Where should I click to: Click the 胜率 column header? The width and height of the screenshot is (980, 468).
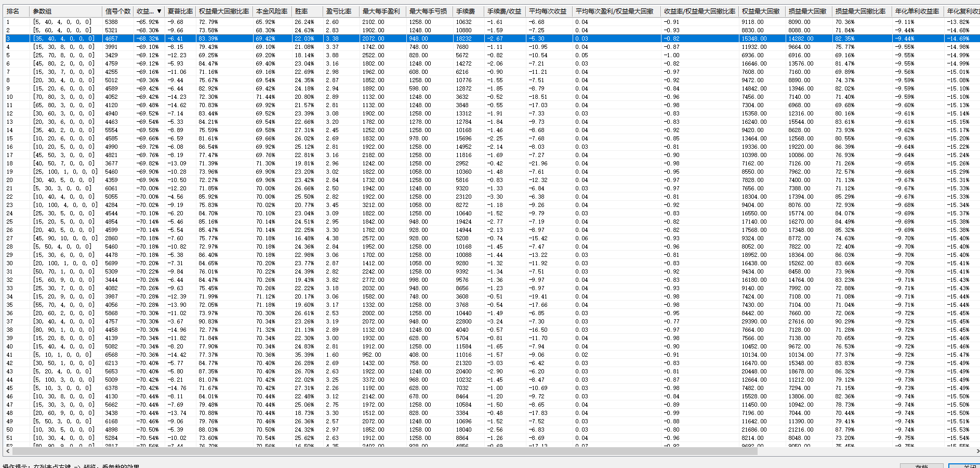301,11
